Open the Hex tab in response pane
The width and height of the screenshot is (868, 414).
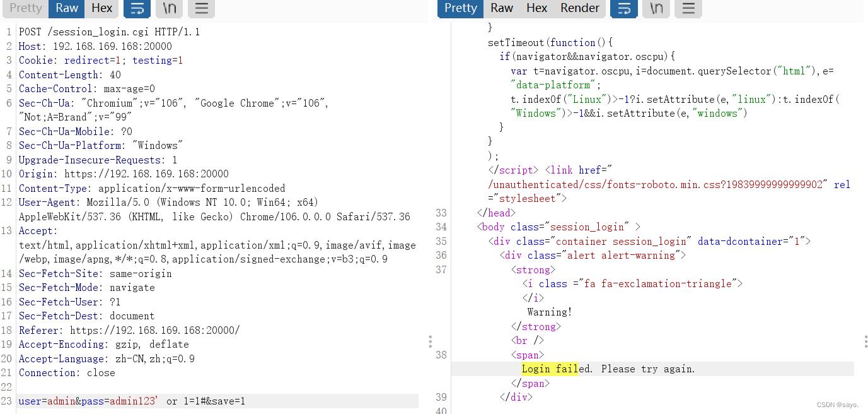(x=536, y=8)
